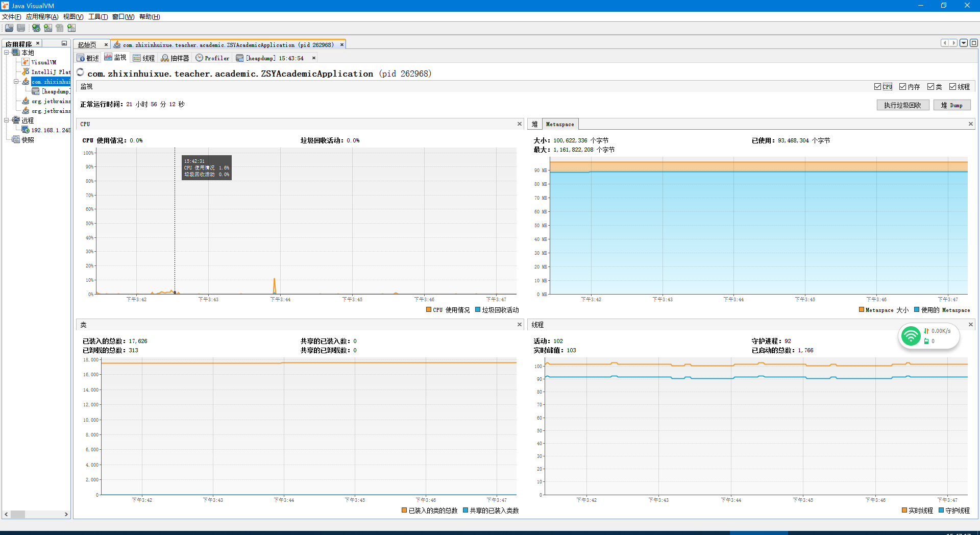Uncheck the CPU chart checkbox

pyautogui.click(x=877, y=87)
